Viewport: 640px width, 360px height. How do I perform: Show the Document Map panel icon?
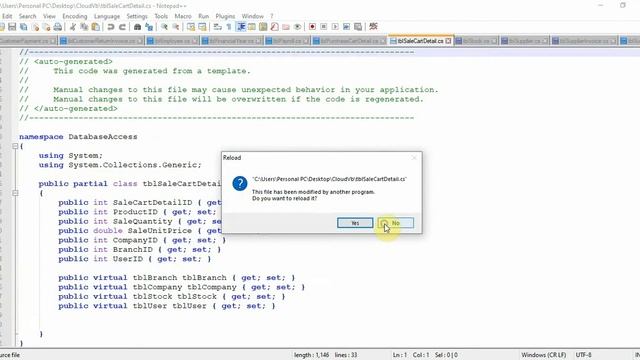click(x=263, y=27)
